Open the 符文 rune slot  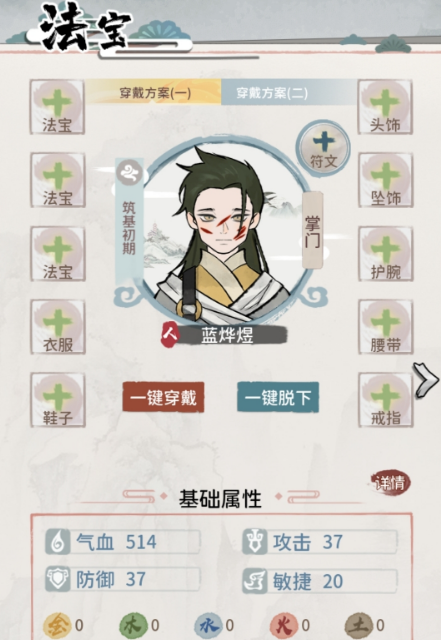323,149
